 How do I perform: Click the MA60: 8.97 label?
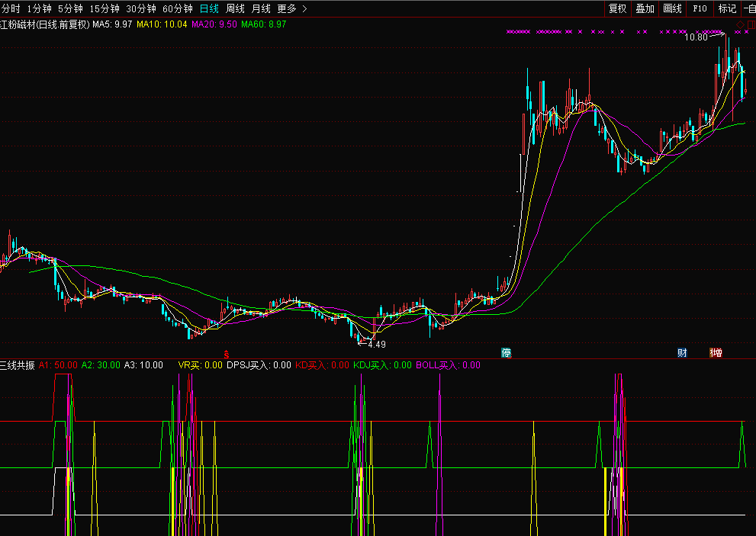pyautogui.click(x=264, y=24)
